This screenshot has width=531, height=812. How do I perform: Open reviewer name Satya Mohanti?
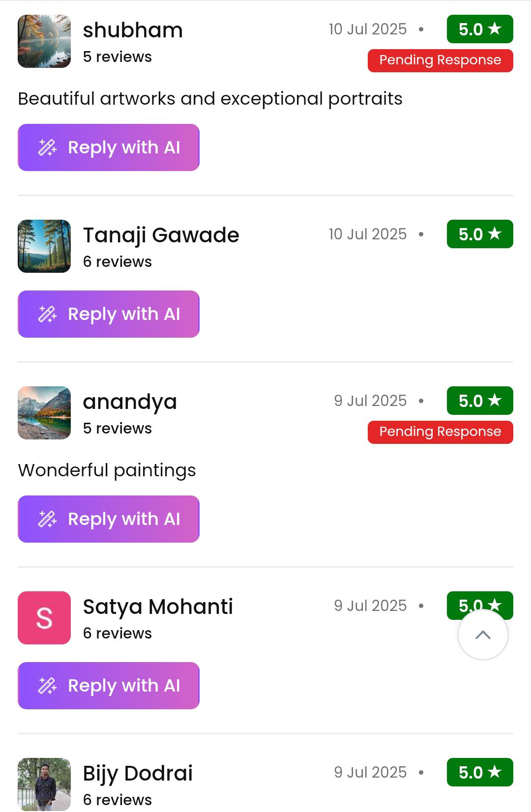(x=158, y=607)
